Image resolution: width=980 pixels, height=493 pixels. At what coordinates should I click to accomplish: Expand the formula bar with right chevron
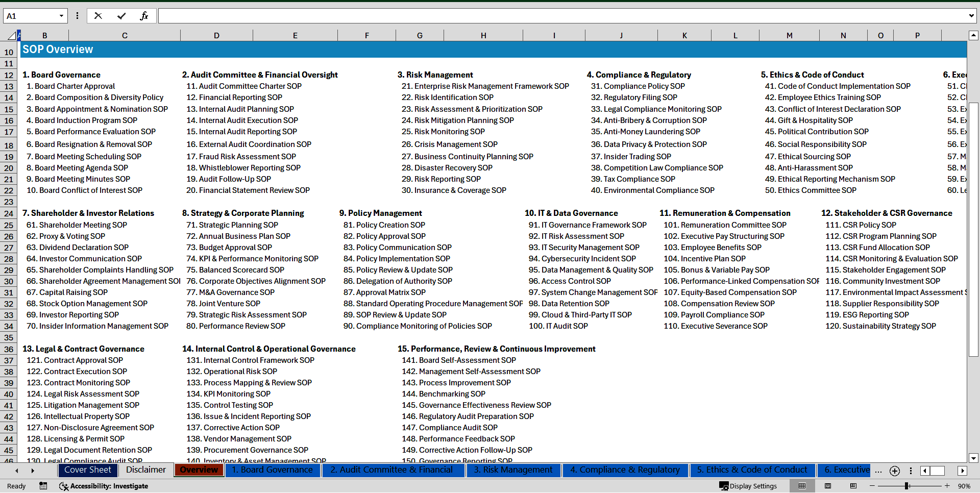point(971,16)
